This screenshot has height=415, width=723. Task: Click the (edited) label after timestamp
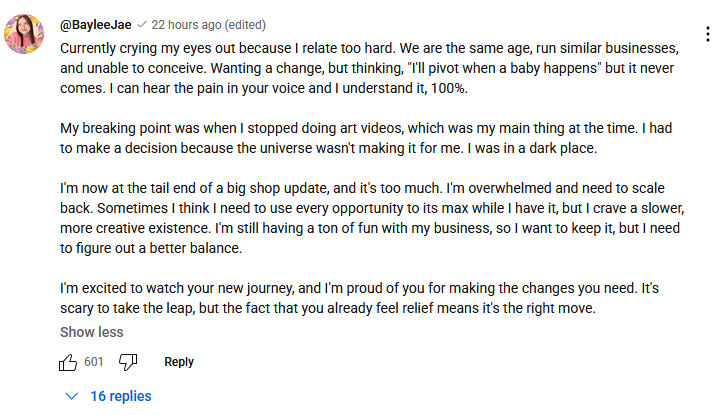[x=245, y=25]
